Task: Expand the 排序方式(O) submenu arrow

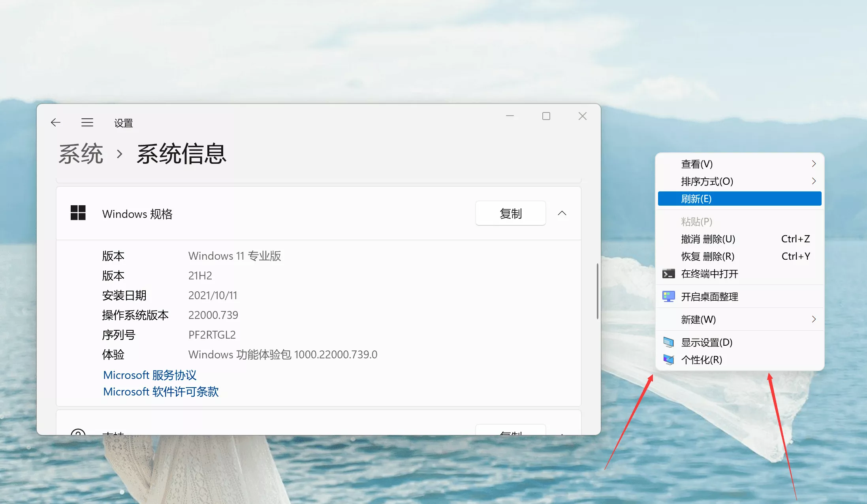Action: (x=814, y=181)
